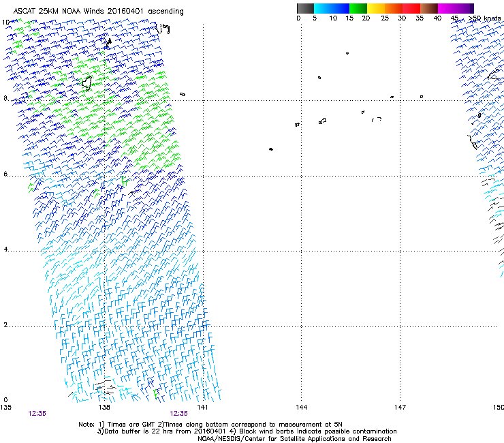Select the green 15–20 knot color bar segment
The image size is (504, 443).
358,8
